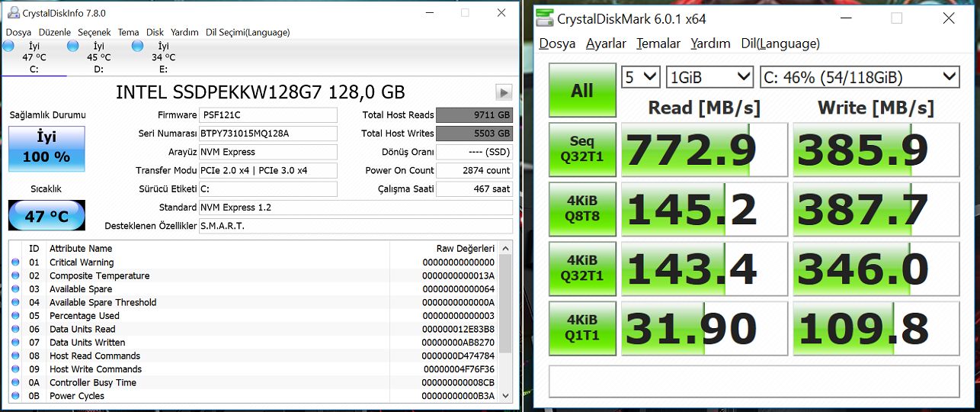980x412 pixels.
Task: Select the E: drive status orb
Action: pyautogui.click(x=138, y=46)
